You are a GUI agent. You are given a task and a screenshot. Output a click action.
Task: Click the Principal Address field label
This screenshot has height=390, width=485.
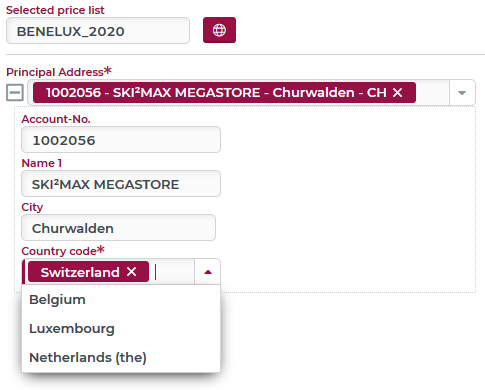pos(55,72)
